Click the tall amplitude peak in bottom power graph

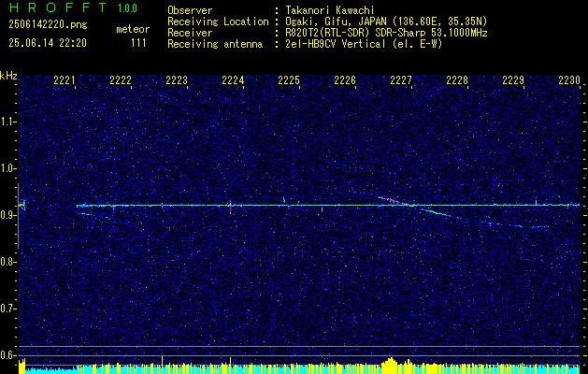tap(390, 365)
